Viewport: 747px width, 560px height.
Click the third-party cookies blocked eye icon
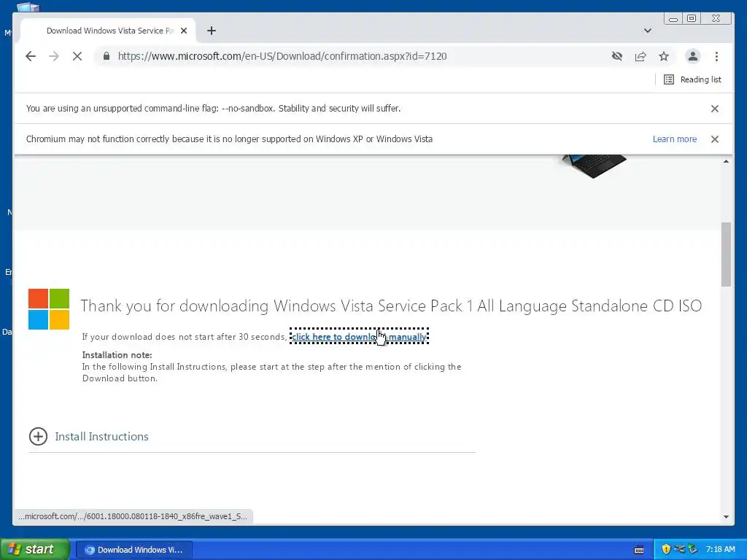pyautogui.click(x=617, y=56)
